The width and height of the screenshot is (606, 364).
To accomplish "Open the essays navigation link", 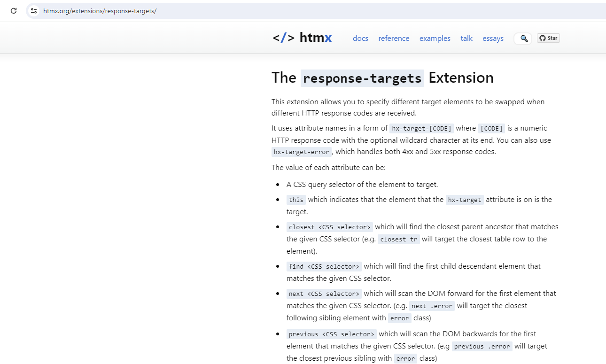I will point(493,39).
